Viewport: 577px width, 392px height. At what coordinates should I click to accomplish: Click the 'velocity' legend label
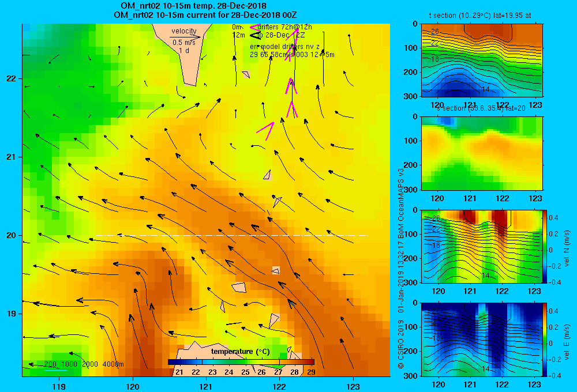[x=184, y=31]
